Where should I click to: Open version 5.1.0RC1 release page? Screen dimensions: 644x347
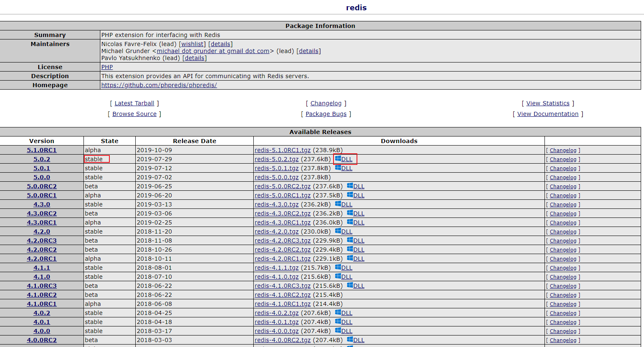click(x=42, y=150)
